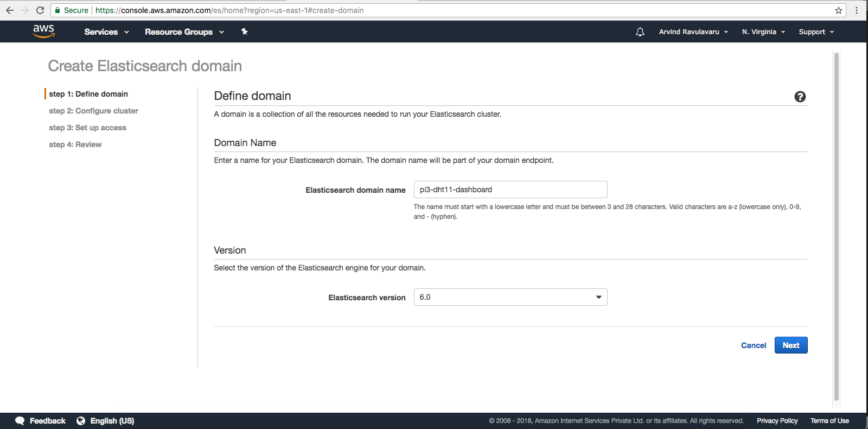Click the browser back arrow
This screenshot has width=868, height=429.
(x=10, y=10)
